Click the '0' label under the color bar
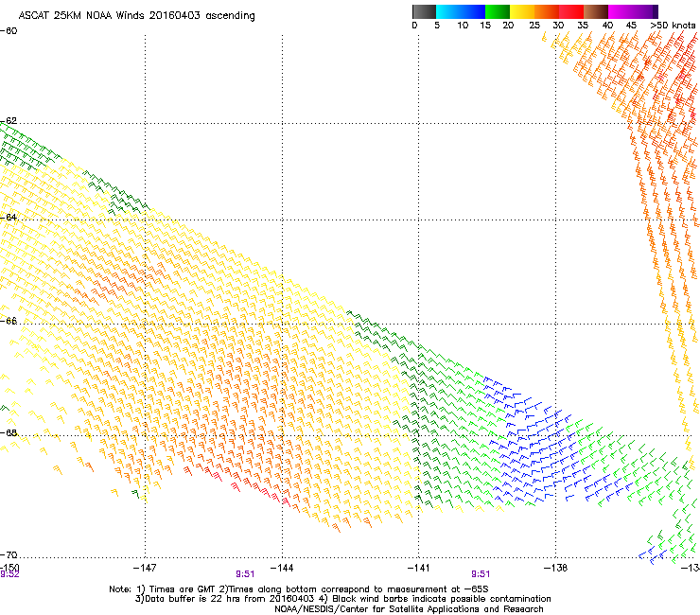This screenshot has width=700, height=615. pos(414,26)
